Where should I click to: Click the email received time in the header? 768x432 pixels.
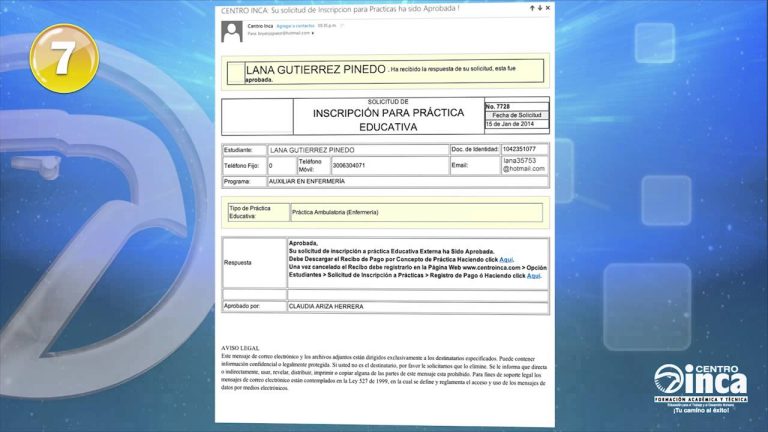click(327, 25)
